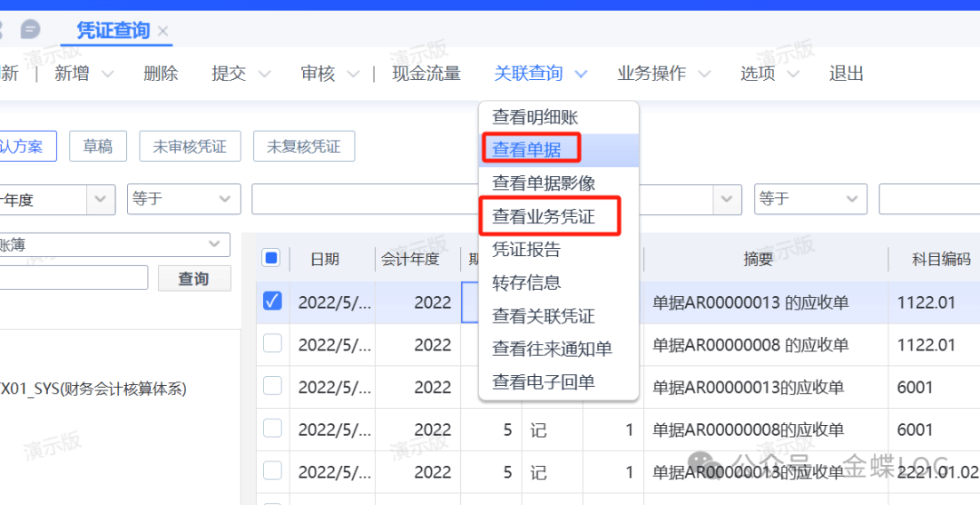The height and width of the screenshot is (505, 980).
Task: Click the 现金流量 toolbar item
Action: 426,74
